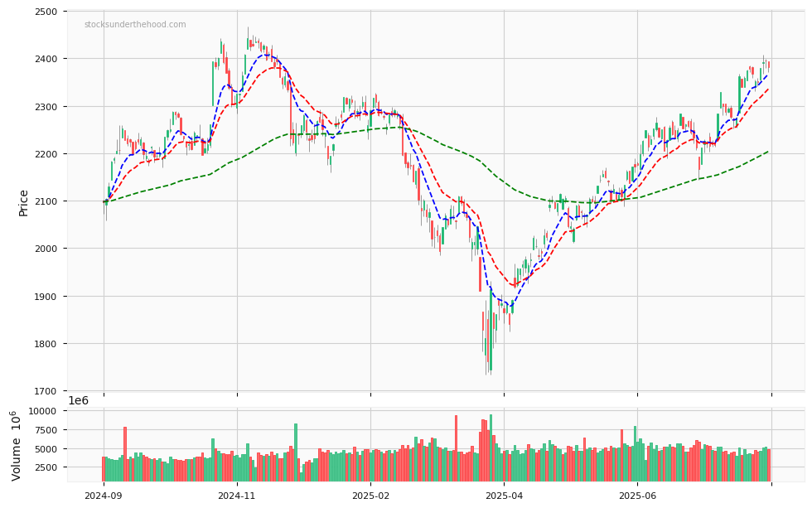
Task: Click the Volume axis title
Action: [16, 446]
